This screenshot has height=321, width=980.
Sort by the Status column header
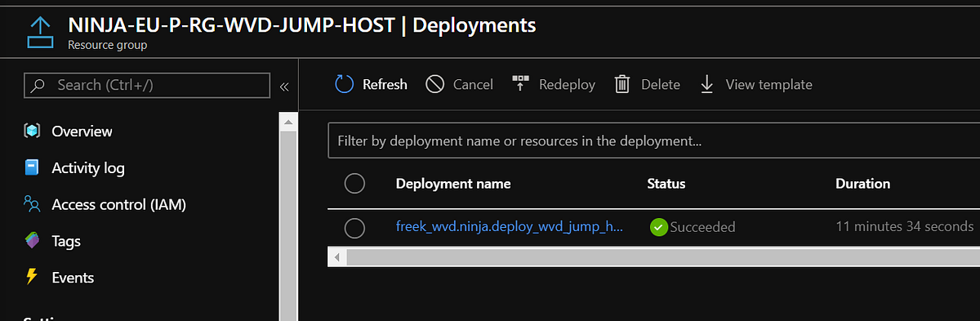pos(666,184)
